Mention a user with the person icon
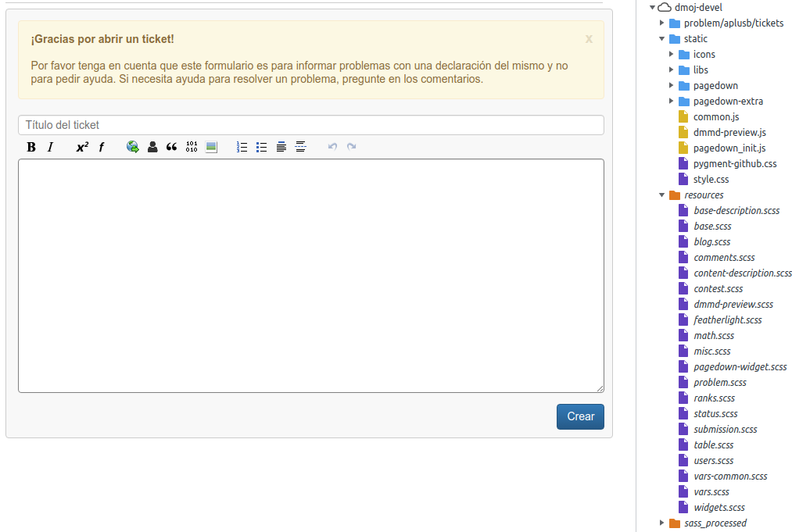This screenshot has width=792, height=532. (152, 147)
